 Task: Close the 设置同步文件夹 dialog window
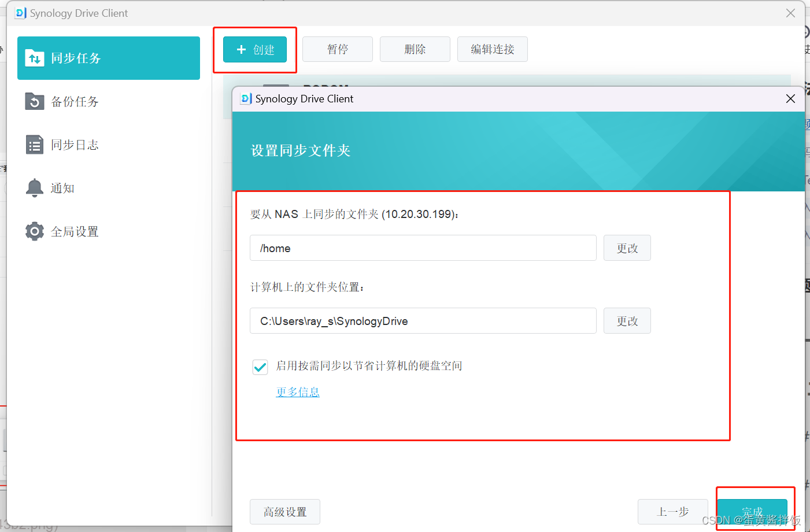(790, 99)
